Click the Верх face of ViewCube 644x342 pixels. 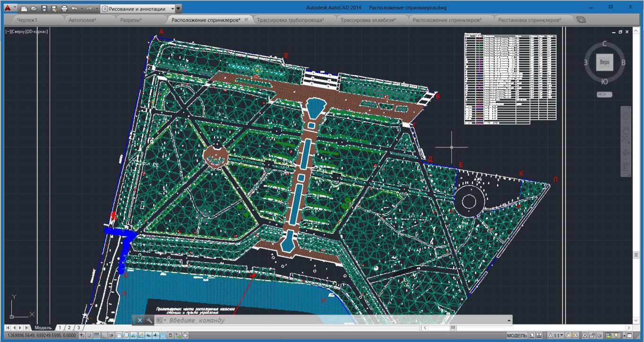604,62
